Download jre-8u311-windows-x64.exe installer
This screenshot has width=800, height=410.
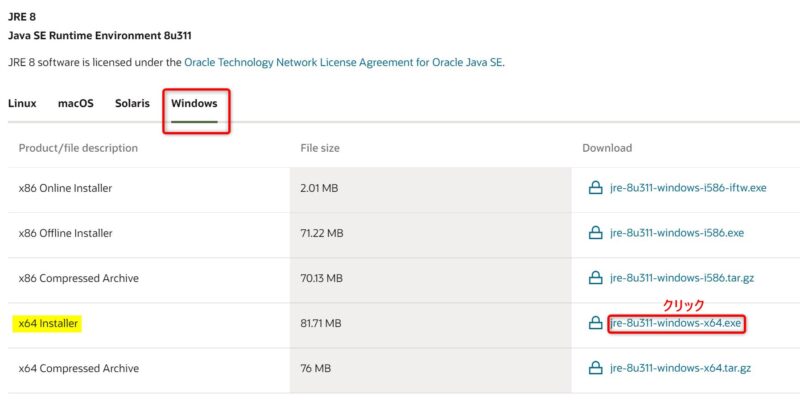[x=676, y=323]
